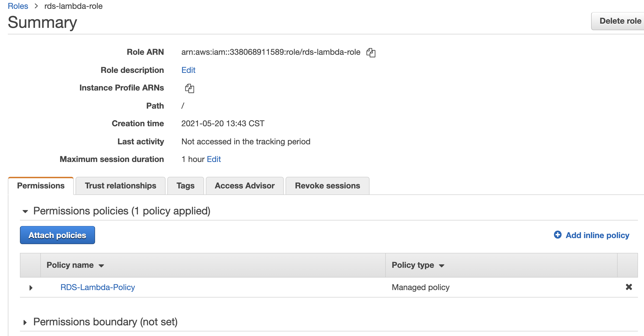
Task: Navigate back to Roles breadcrumb
Action: coord(18,6)
